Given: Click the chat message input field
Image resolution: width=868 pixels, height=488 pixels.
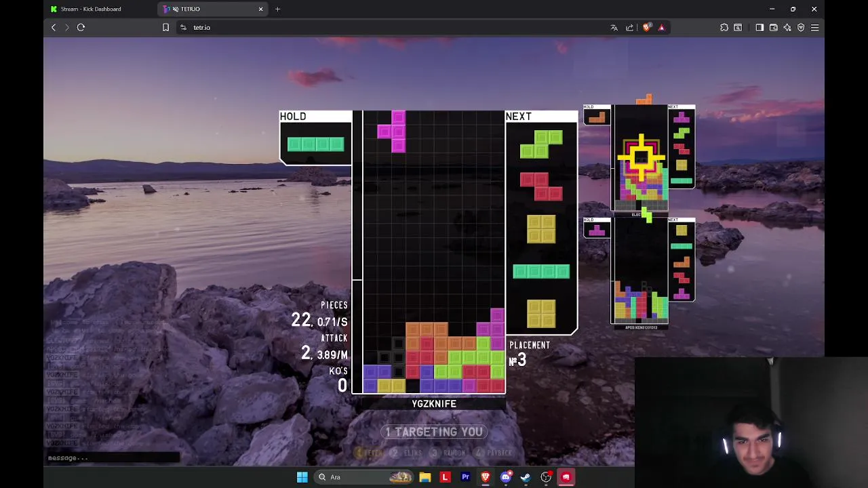Looking at the screenshot, I should 113,457.
